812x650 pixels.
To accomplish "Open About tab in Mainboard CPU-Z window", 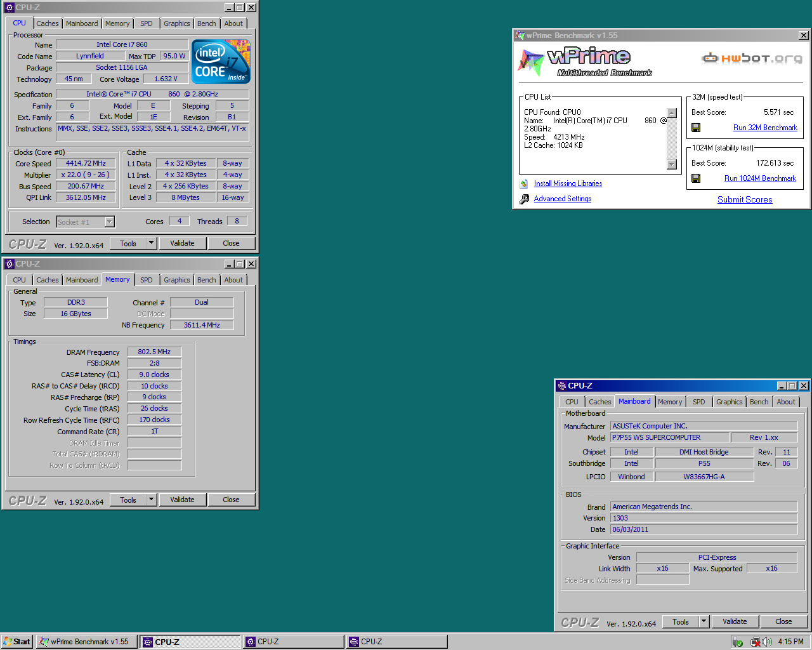I will tap(786, 402).
